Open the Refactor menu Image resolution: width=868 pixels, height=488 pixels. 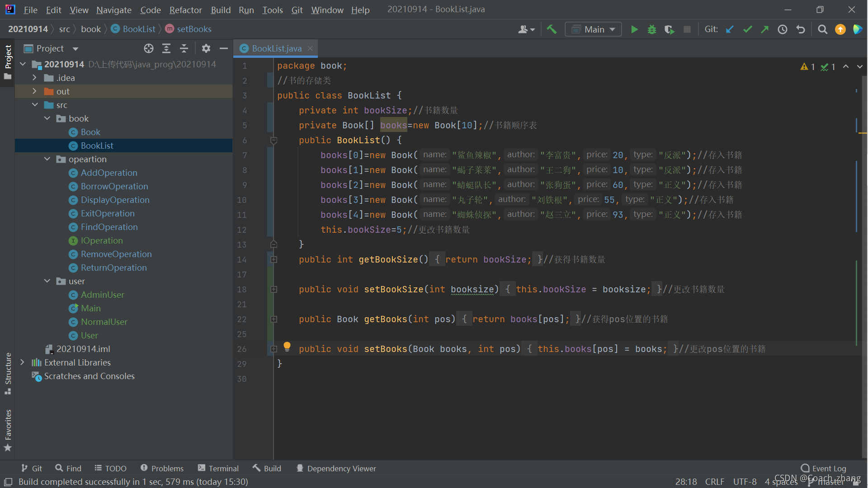click(x=185, y=9)
